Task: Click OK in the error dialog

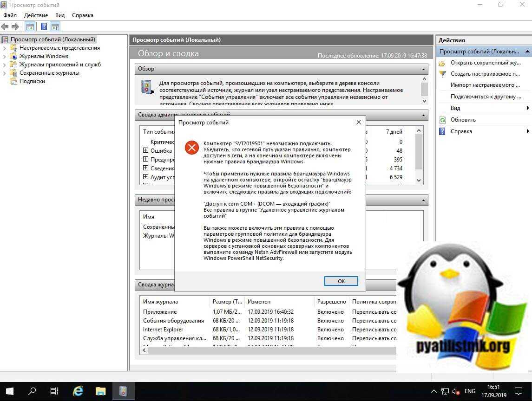Action: [x=341, y=281]
